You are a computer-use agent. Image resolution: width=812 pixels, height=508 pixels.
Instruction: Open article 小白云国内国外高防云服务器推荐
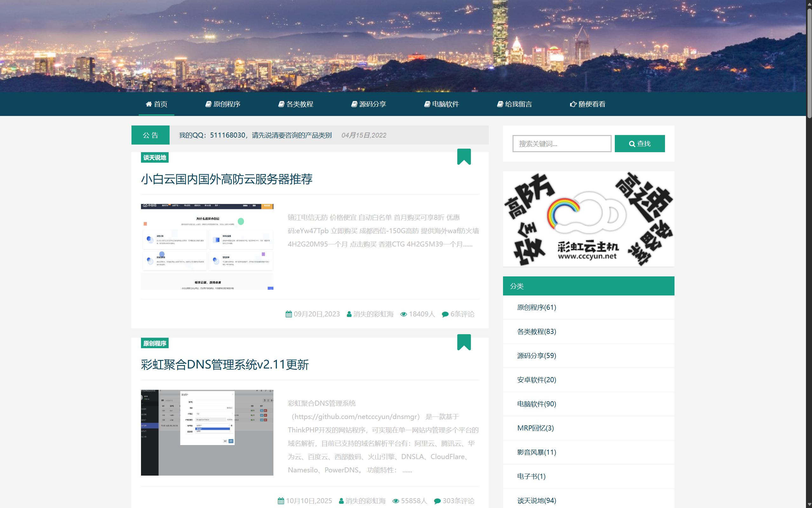click(x=227, y=179)
